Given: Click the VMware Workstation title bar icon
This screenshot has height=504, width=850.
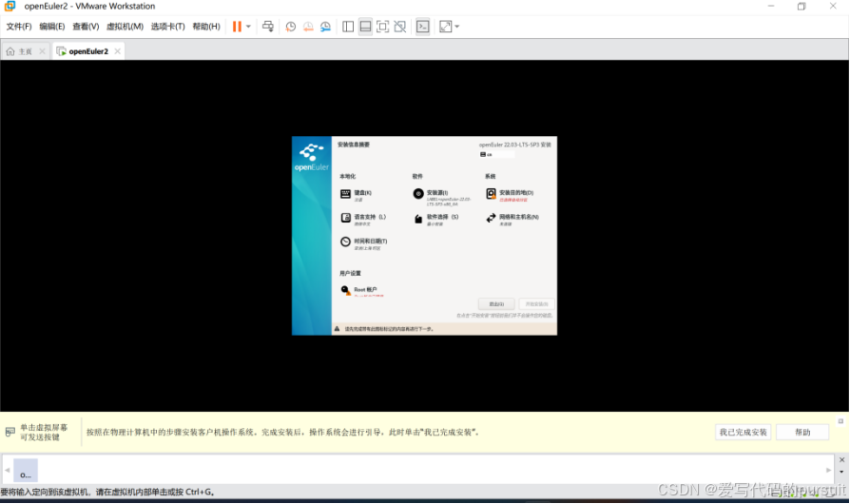Looking at the screenshot, I should [10, 7].
